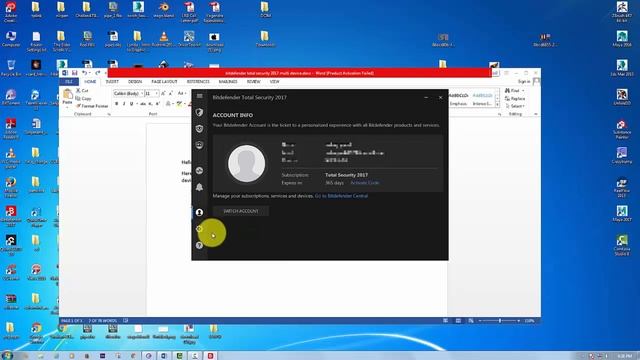Click Sign in at Word top right

coord(524,82)
